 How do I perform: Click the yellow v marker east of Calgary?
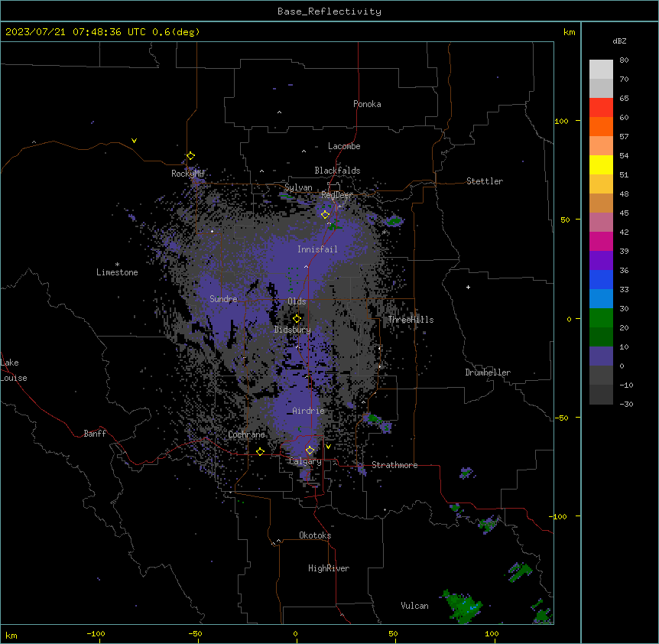(x=328, y=447)
